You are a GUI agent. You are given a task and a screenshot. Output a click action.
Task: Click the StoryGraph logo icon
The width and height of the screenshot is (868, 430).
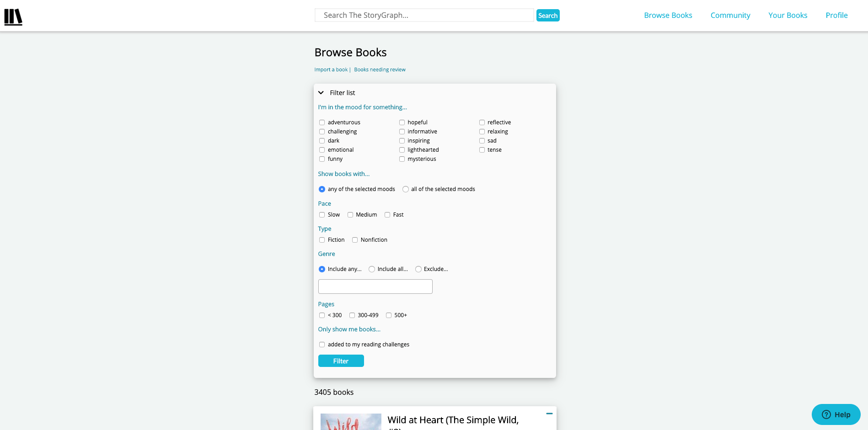point(13,17)
